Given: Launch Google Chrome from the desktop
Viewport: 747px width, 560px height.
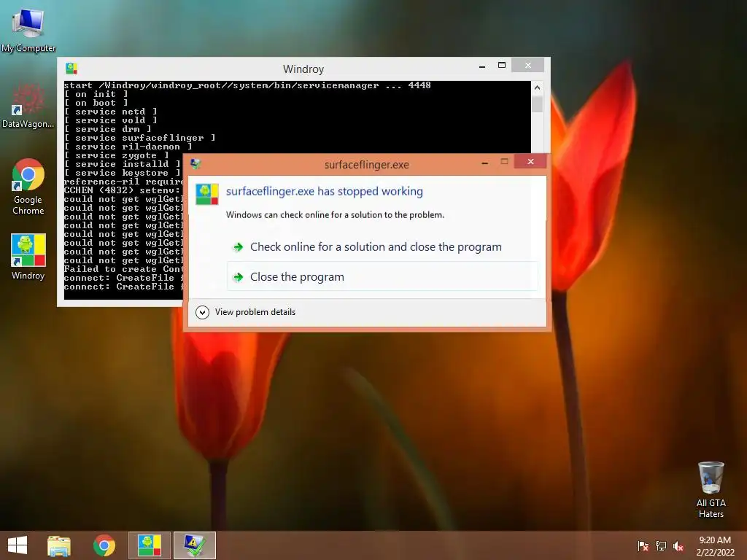Looking at the screenshot, I should tap(28, 186).
